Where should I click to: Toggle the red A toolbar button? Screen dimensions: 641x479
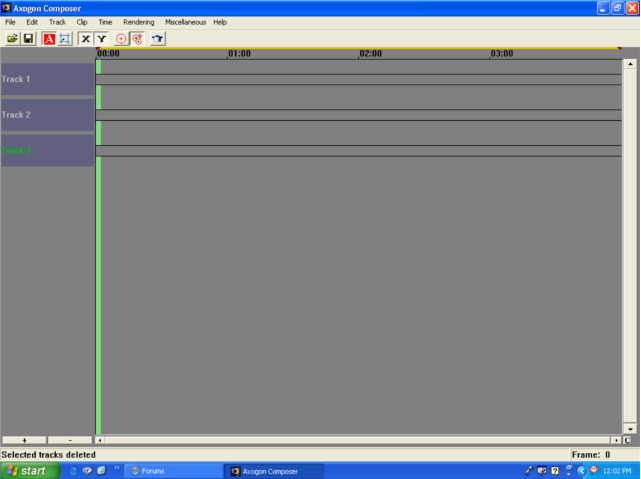coord(49,39)
